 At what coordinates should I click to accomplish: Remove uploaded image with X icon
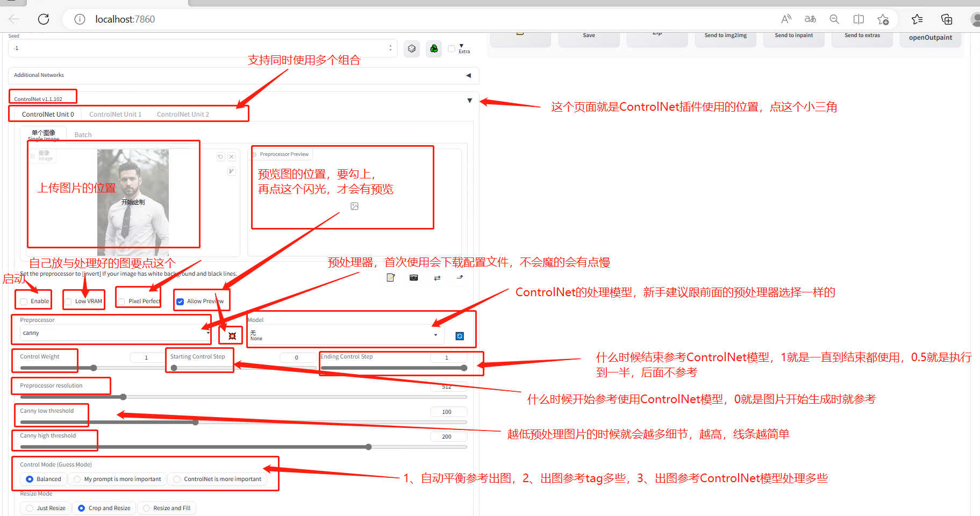pyautogui.click(x=232, y=157)
